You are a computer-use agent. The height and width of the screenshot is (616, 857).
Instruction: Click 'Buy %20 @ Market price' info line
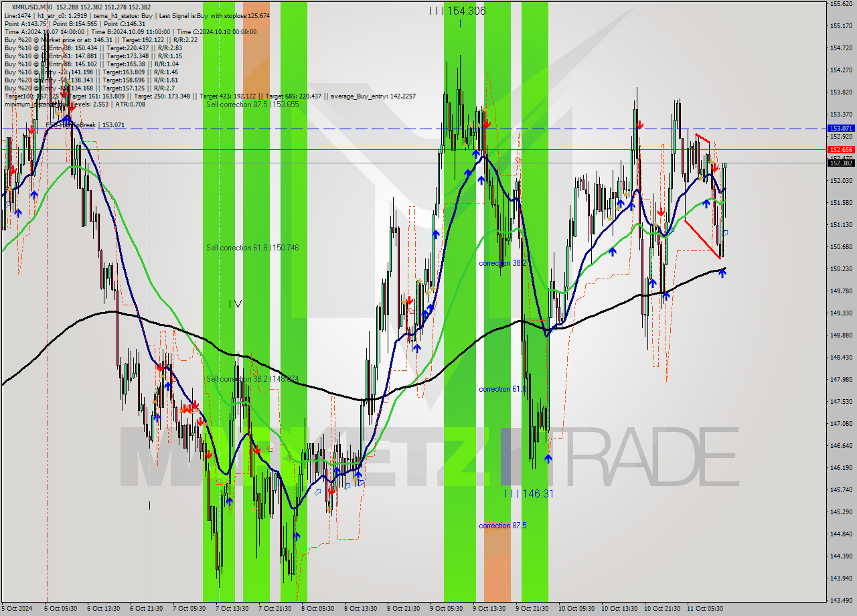101,40
